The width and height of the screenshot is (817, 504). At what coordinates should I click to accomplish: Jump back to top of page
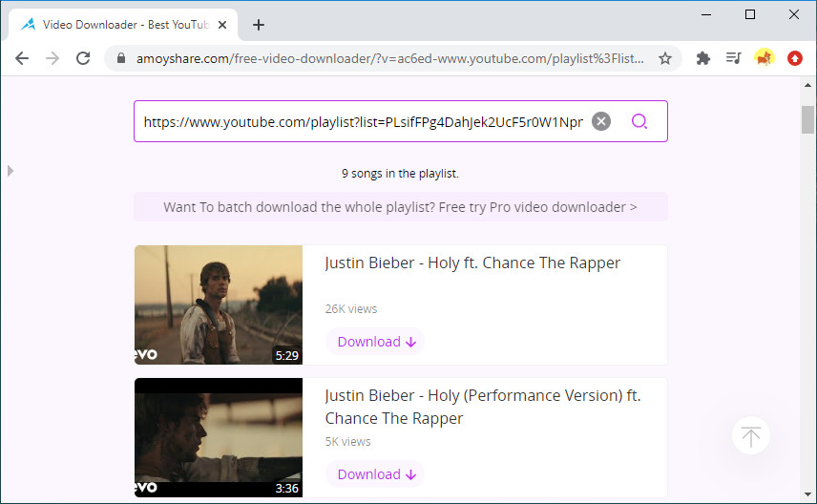750,435
